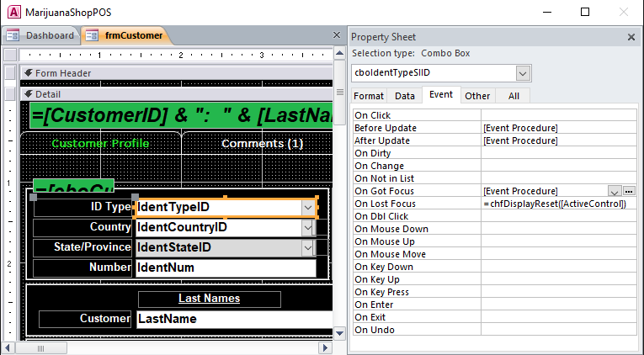This screenshot has height=355, width=644.
Task: Click the Dashboard tab form icon
Action: tap(13, 35)
